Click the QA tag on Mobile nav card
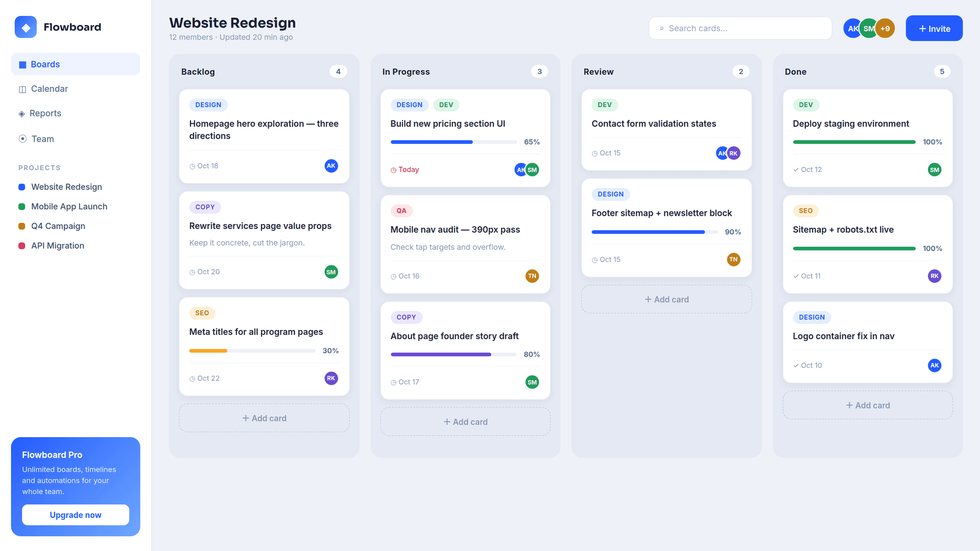The width and height of the screenshot is (980, 551). point(401,211)
